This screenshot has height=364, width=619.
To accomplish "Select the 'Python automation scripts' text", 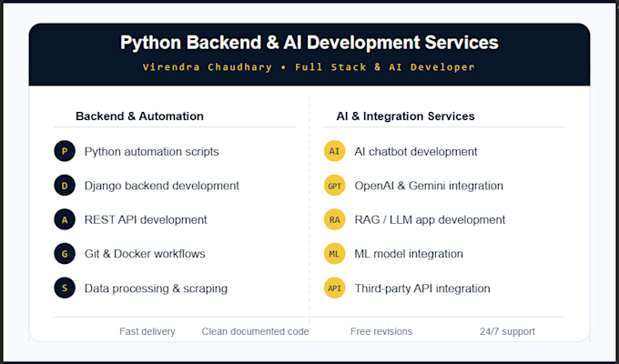I will [152, 152].
